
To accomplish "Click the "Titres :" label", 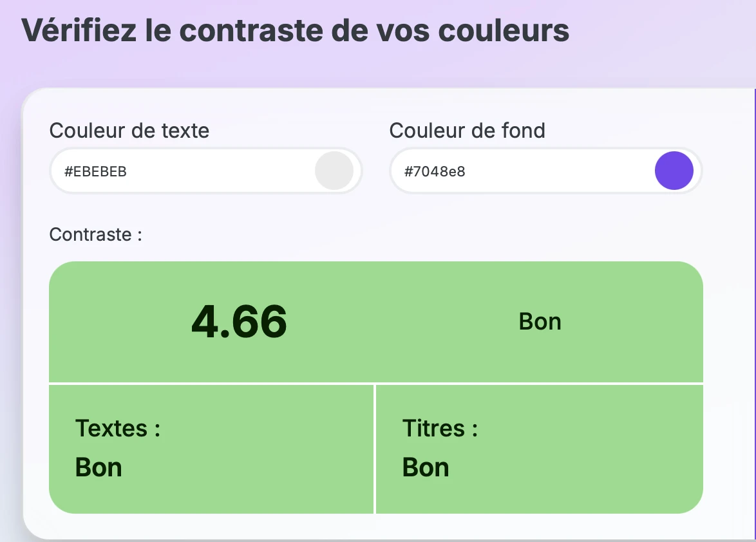I will [440, 428].
